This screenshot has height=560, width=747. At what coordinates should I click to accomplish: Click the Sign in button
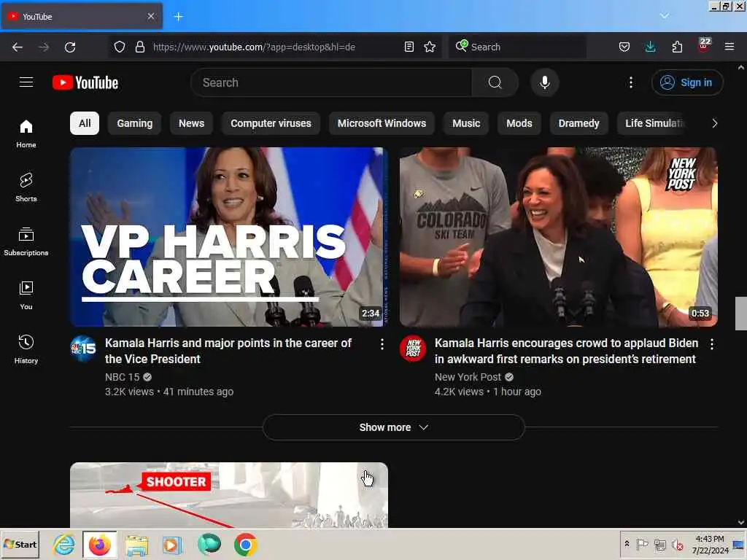coord(687,82)
